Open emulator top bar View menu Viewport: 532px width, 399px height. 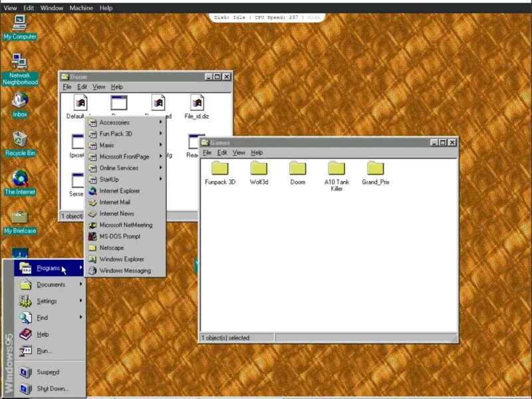(x=10, y=8)
